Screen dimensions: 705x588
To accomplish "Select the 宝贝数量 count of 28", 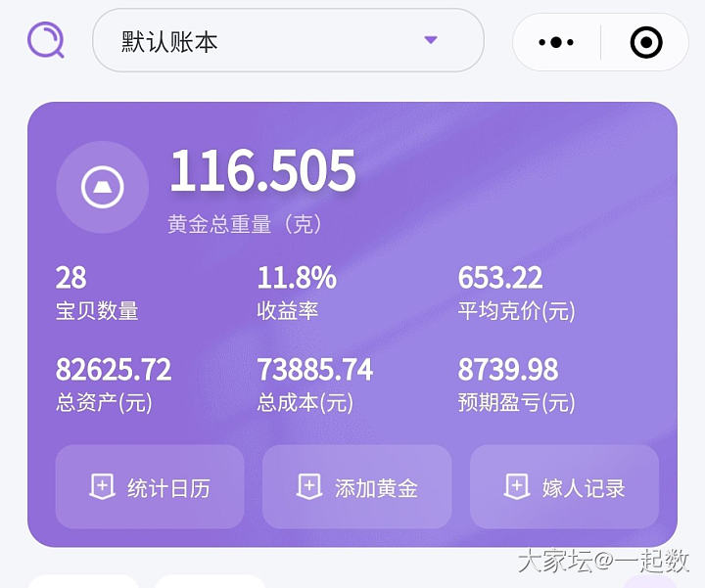I will point(71,278).
